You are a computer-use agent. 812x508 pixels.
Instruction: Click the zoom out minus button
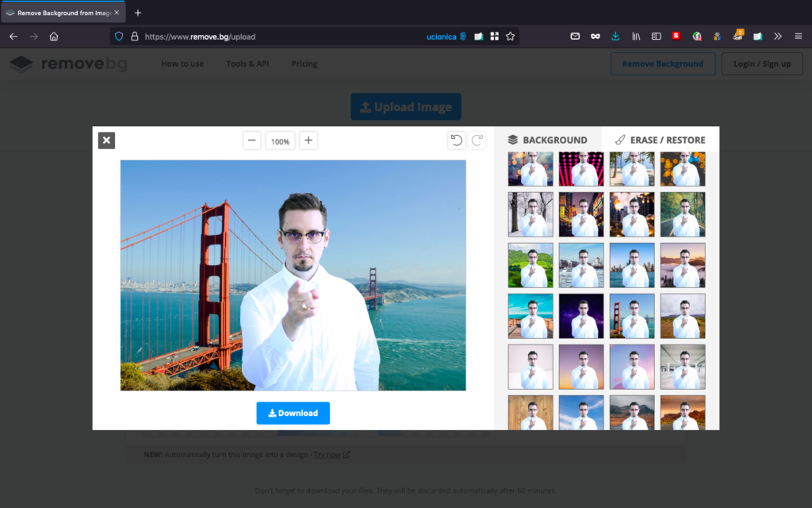tap(252, 140)
